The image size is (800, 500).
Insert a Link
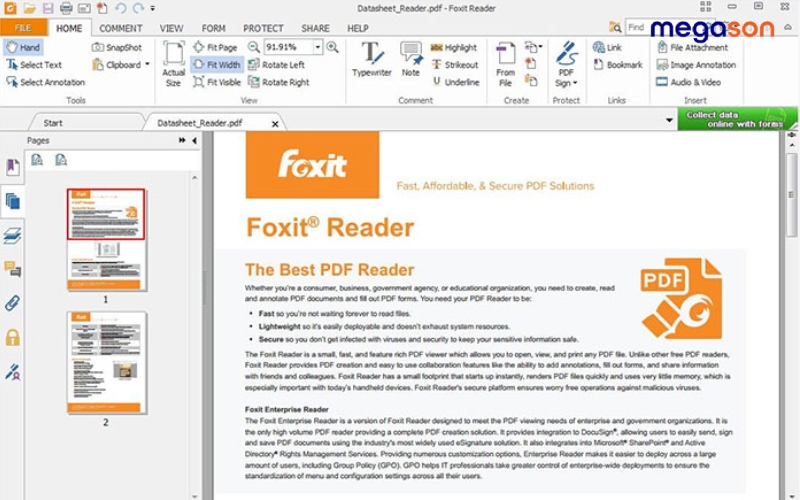click(x=607, y=47)
